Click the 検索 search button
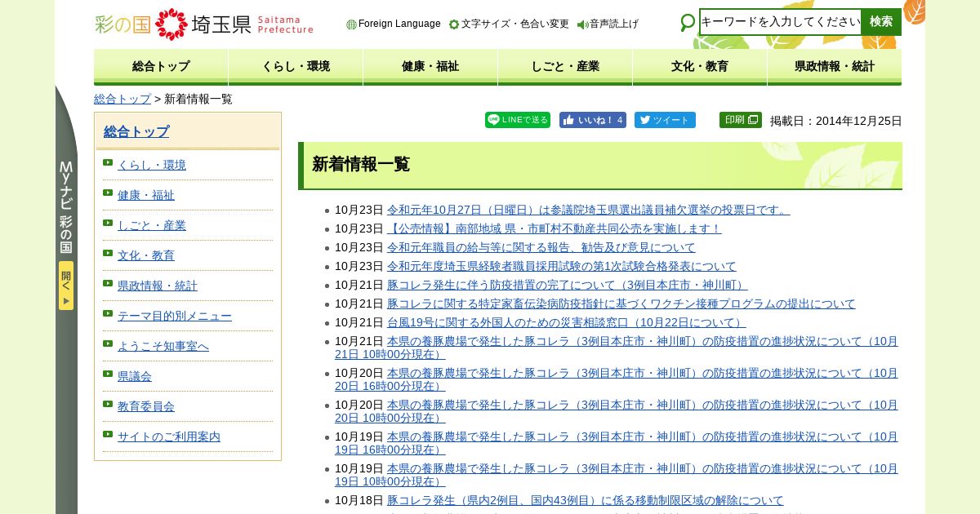Image resolution: width=980 pixels, height=514 pixels. (881, 22)
